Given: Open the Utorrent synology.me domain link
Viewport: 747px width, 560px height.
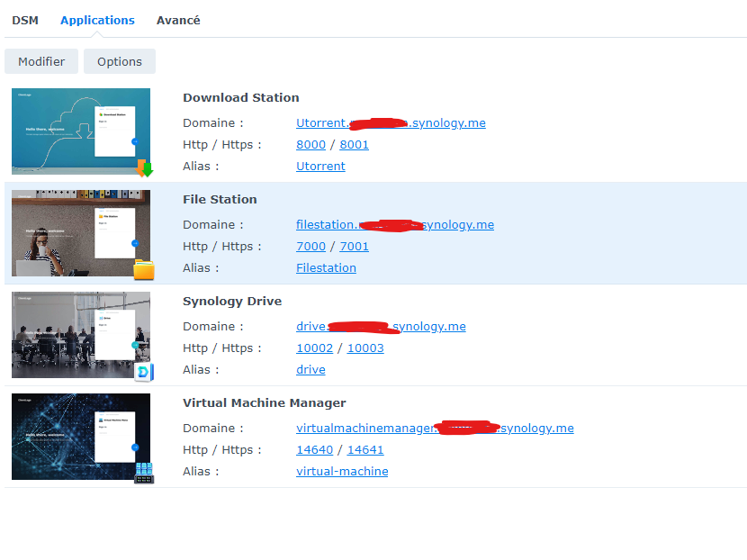Looking at the screenshot, I should pos(391,123).
